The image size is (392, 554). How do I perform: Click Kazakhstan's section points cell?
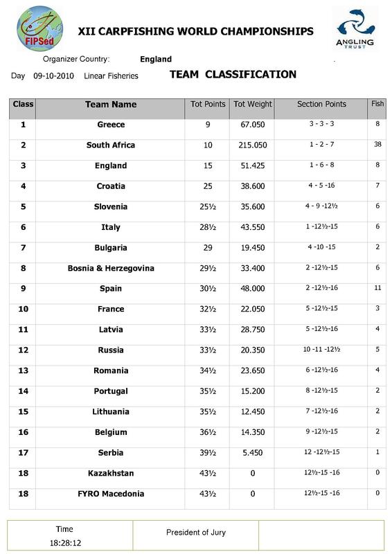click(321, 472)
